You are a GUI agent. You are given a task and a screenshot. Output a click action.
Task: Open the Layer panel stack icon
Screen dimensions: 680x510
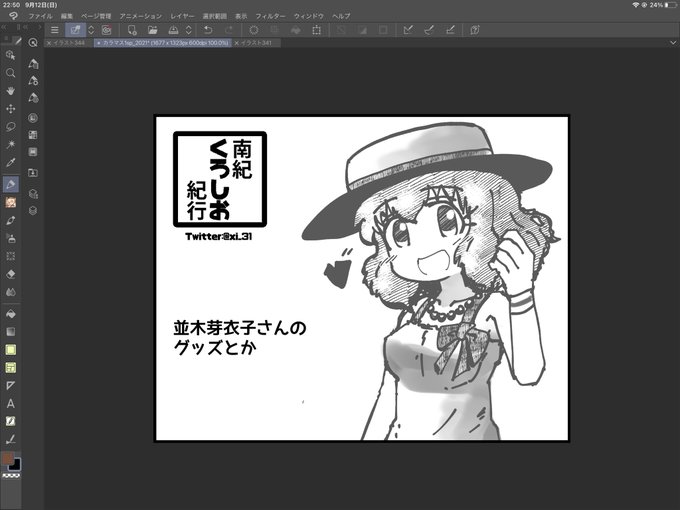point(33,211)
